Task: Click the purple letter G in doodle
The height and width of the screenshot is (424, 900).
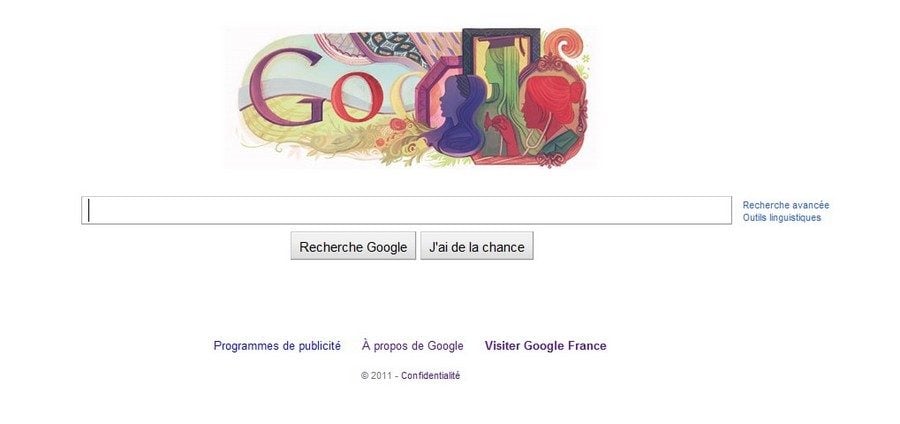Action: pos(287,88)
